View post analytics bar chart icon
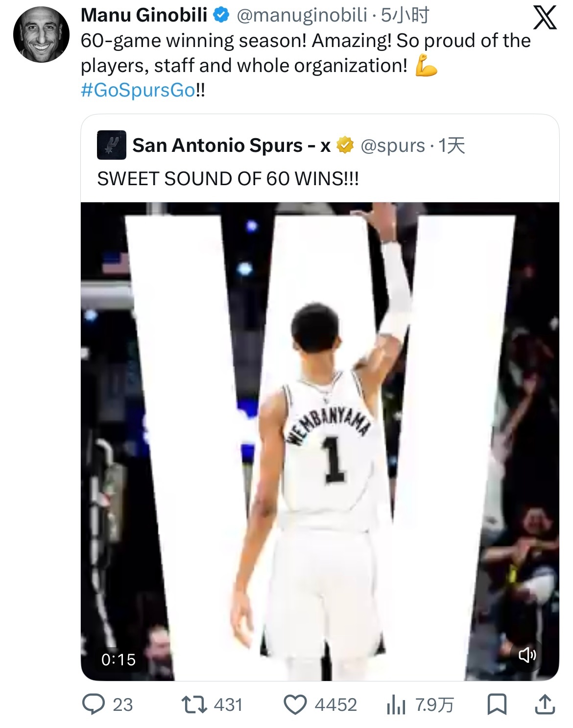 point(396,705)
